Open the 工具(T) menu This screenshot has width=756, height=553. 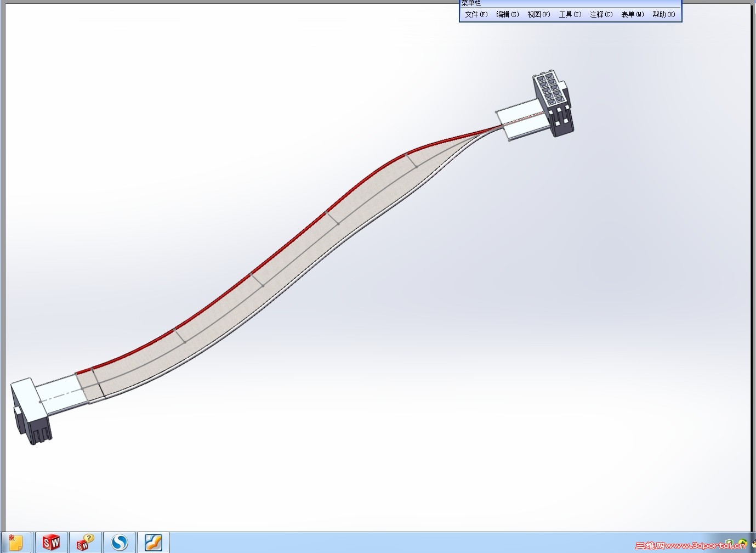click(x=570, y=14)
